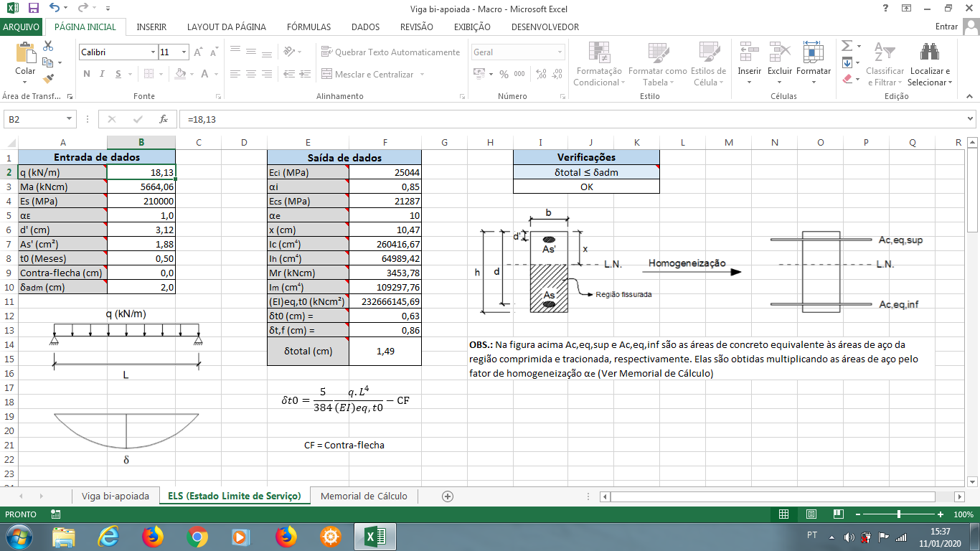Open the Name Box dropdown arrow

(x=69, y=119)
